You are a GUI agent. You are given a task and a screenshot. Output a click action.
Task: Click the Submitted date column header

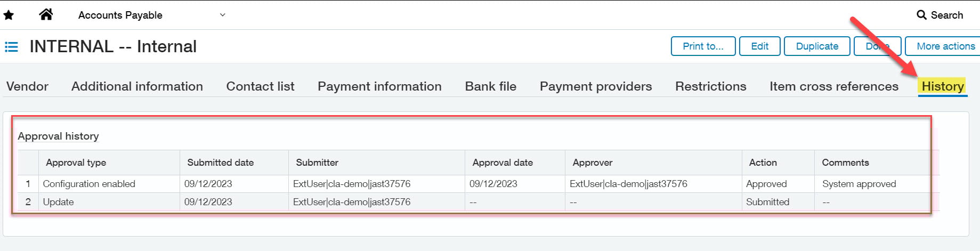(220, 163)
